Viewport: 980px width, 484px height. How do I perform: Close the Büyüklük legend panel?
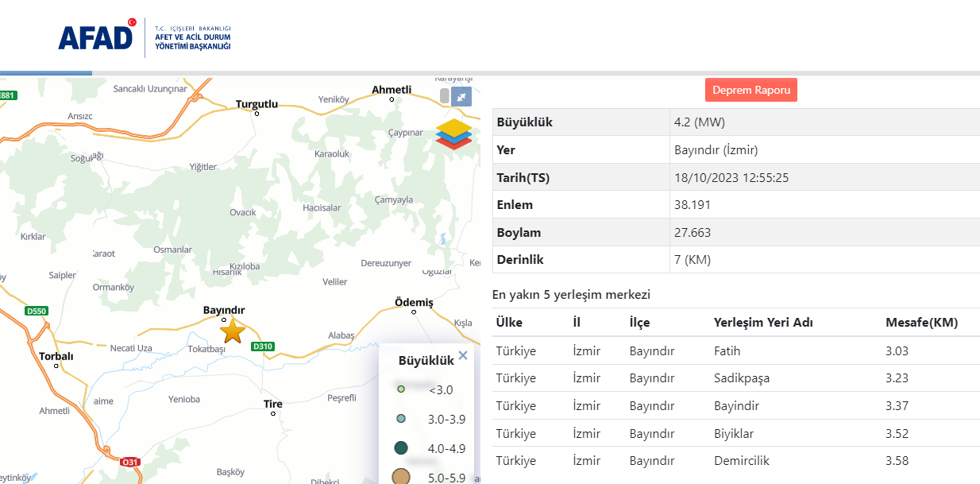click(x=463, y=356)
